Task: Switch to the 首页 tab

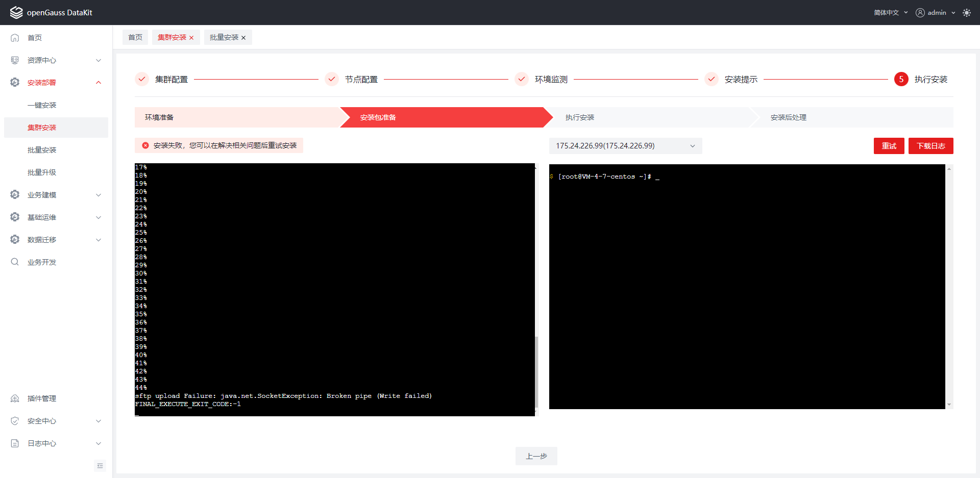Action: click(x=135, y=37)
